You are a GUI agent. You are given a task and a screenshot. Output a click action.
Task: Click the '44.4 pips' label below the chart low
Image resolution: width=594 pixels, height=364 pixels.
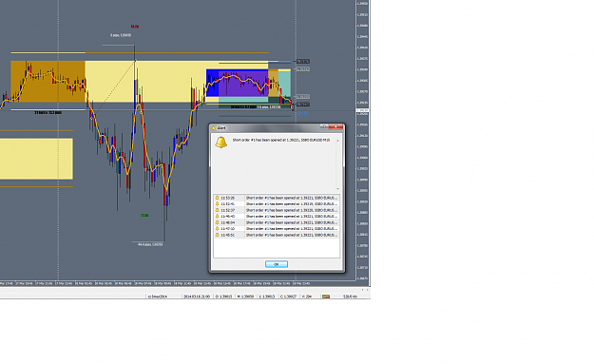point(150,244)
